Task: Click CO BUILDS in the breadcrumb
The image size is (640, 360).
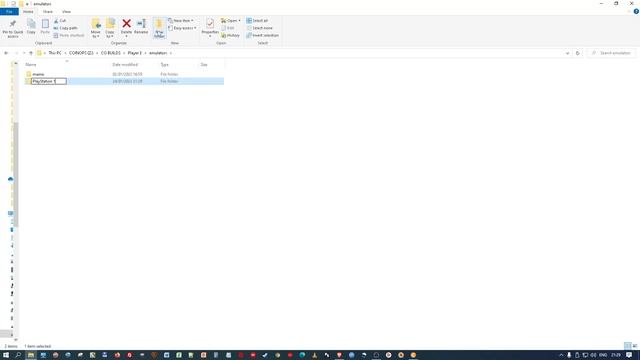Action: coord(111,53)
